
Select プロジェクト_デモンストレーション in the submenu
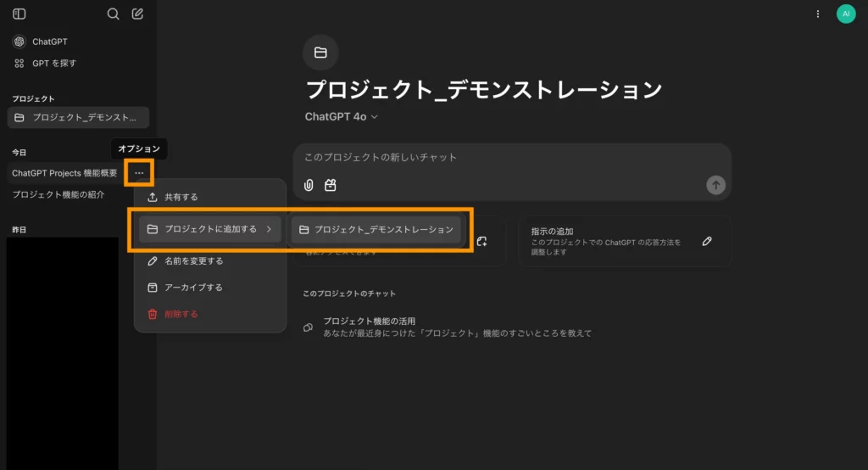point(376,229)
